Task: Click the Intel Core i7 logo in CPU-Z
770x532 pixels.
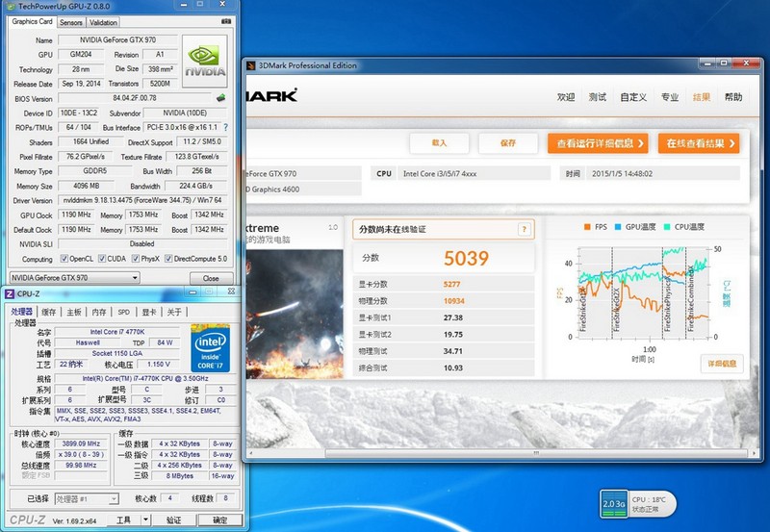Action: click(x=210, y=347)
